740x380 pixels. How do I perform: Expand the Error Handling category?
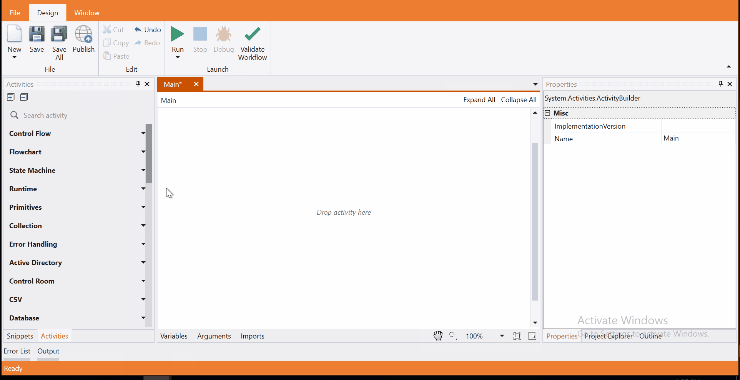pos(143,244)
